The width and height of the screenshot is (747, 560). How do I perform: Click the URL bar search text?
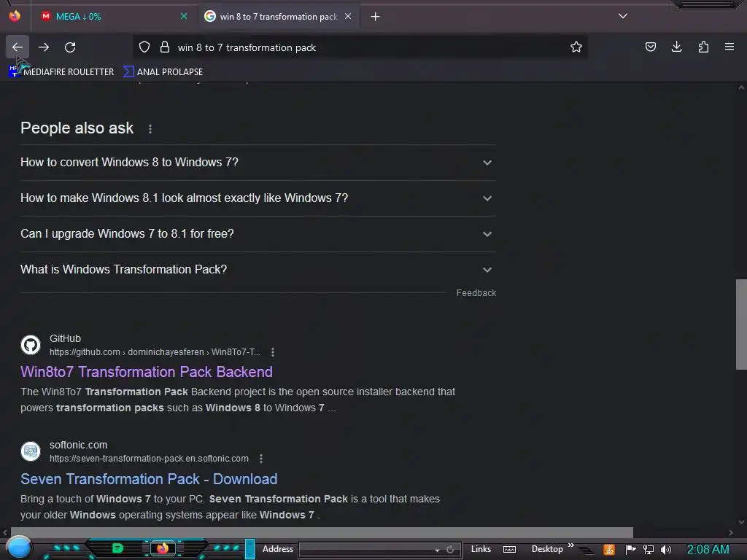(x=247, y=47)
